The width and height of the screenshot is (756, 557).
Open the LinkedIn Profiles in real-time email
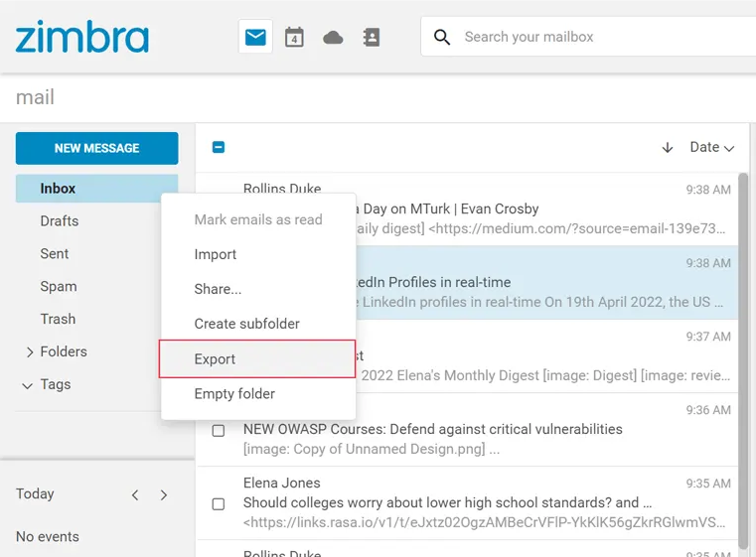pos(467,282)
